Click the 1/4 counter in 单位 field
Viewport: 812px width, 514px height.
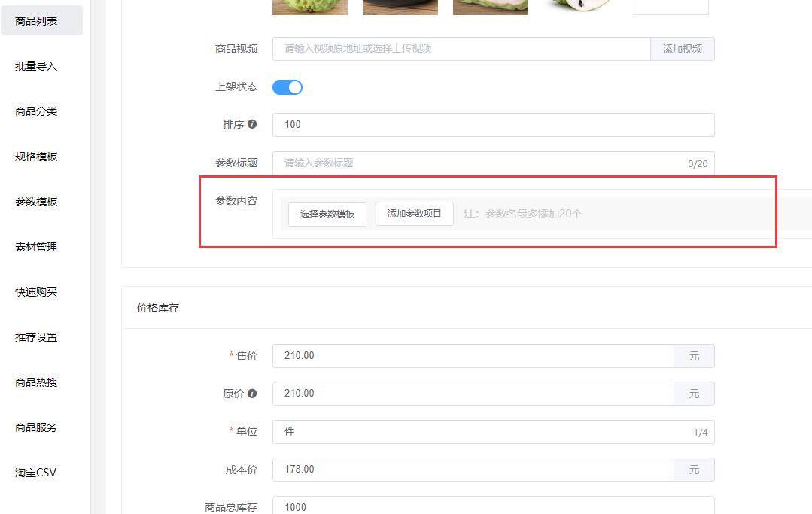tap(701, 432)
